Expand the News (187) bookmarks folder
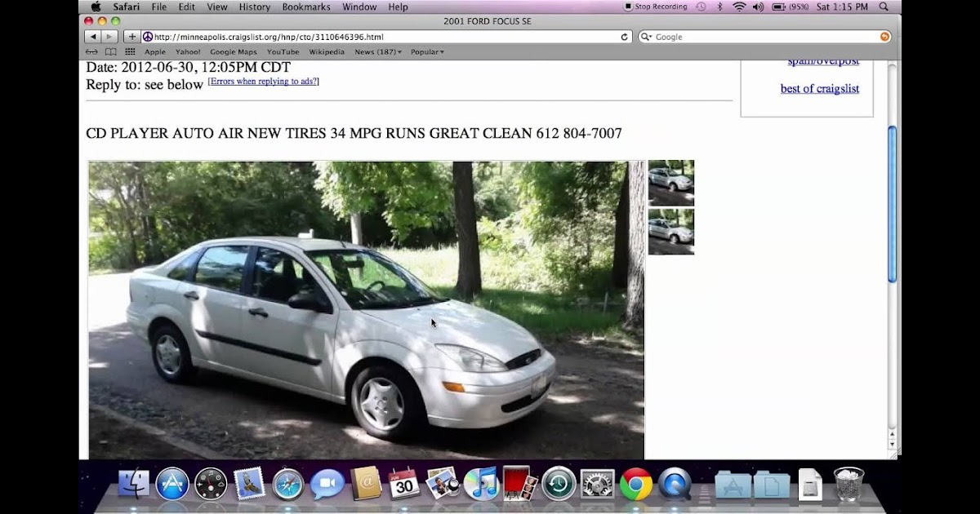The image size is (980, 514). pyautogui.click(x=378, y=51)
